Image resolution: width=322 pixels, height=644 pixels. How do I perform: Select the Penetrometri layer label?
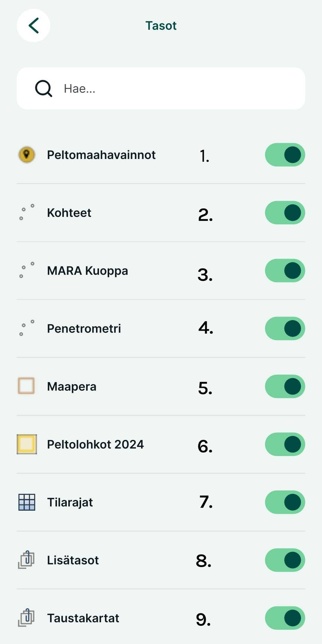[x=84, y=329]
